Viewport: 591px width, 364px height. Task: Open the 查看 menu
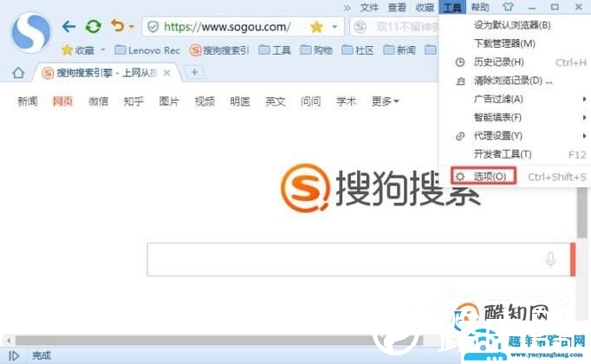tap(397, 7)
